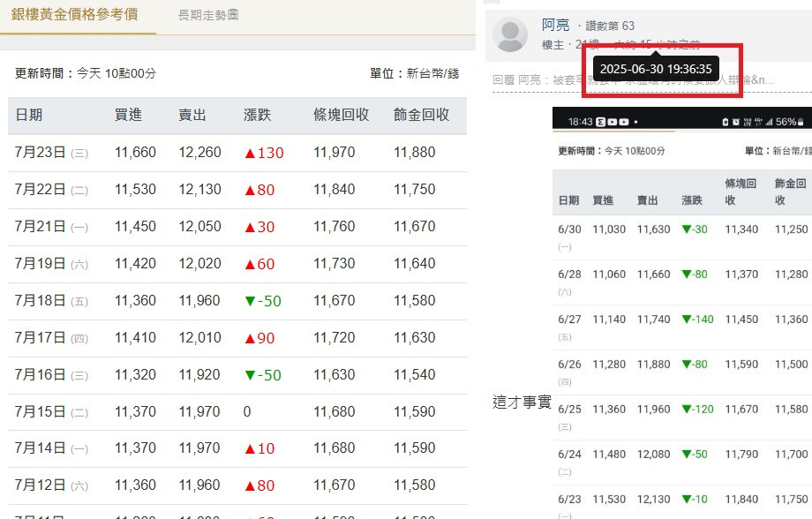
Task: Click the red ▲130 change on 7月23日
Action: pyautogui.click(x=264, y=153)
